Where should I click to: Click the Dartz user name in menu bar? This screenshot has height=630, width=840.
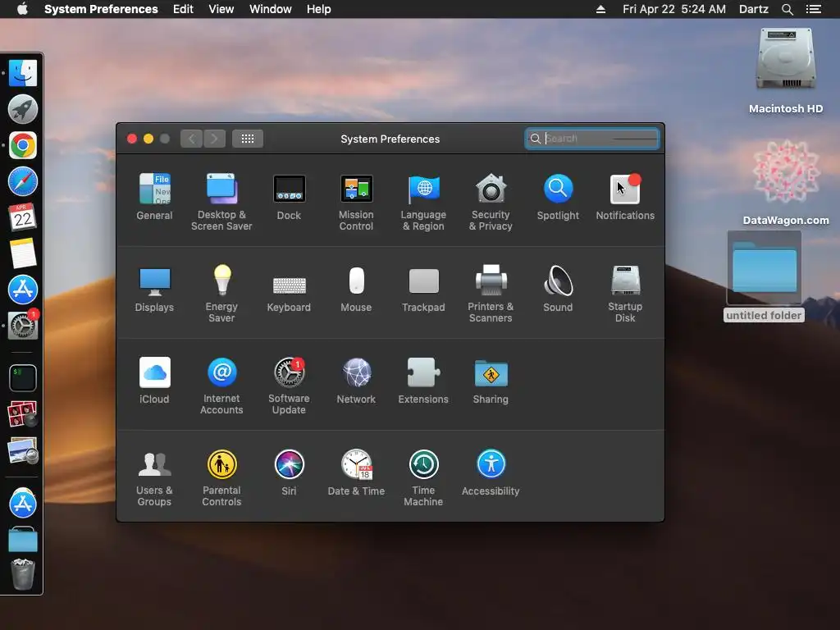753,9
